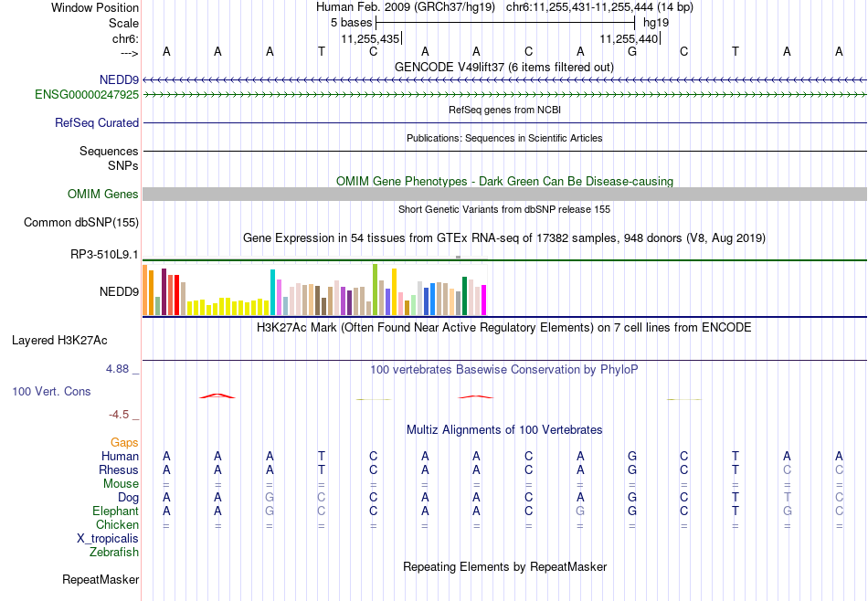This screenshot has width=868, height=601.
Task: Open the Common dbSNP(155) track label
Action: 81,223
